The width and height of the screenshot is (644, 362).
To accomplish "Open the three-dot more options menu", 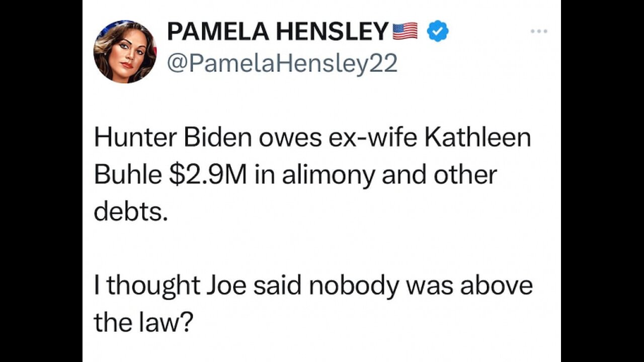I will pyautogui.click(x=538, y=31).
